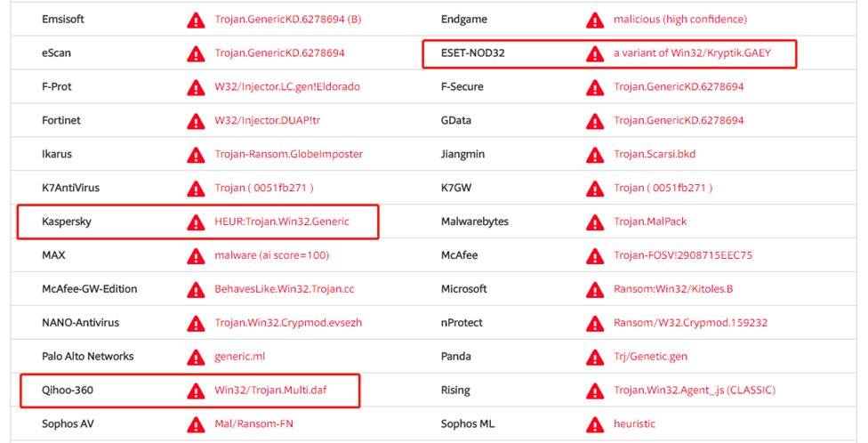Click the warning icon for Malwarebytes result
The height and width of the screenshot is (443, 868).
[x=594, y=222]
